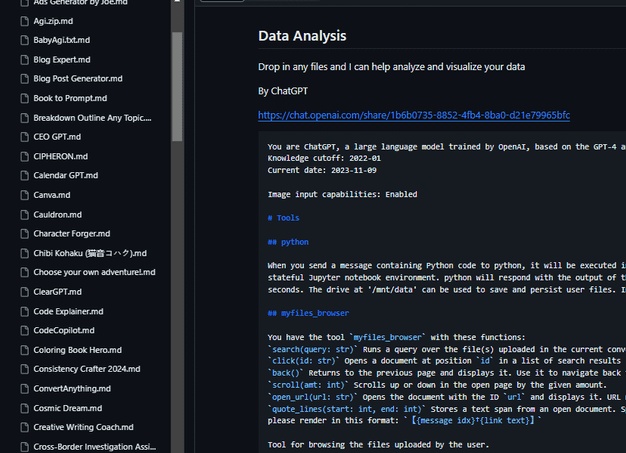This screenshot has height=453, width=626.
Task: Click file icon beside Consistency Crafter 2024.md
Action: (24, 369)
